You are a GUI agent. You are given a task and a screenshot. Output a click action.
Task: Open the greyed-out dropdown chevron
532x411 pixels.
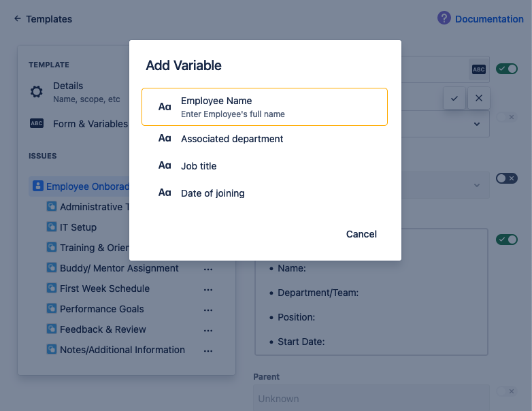click(x=477, y=185)
